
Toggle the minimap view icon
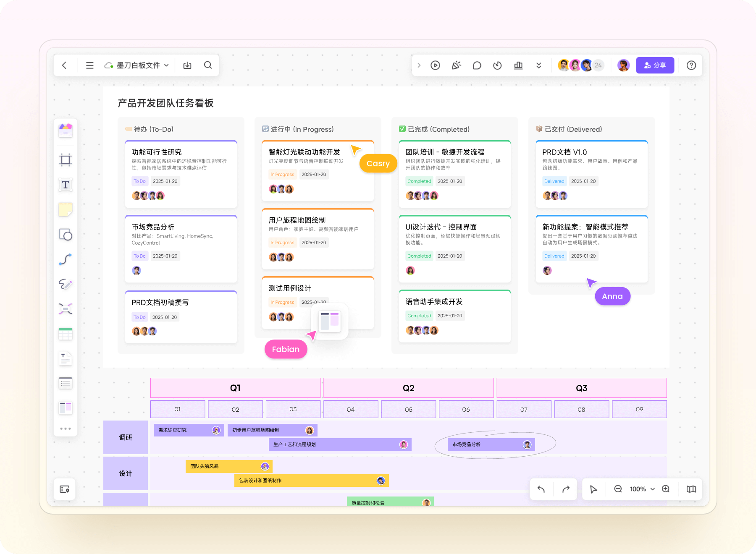(x=691, y=489)
